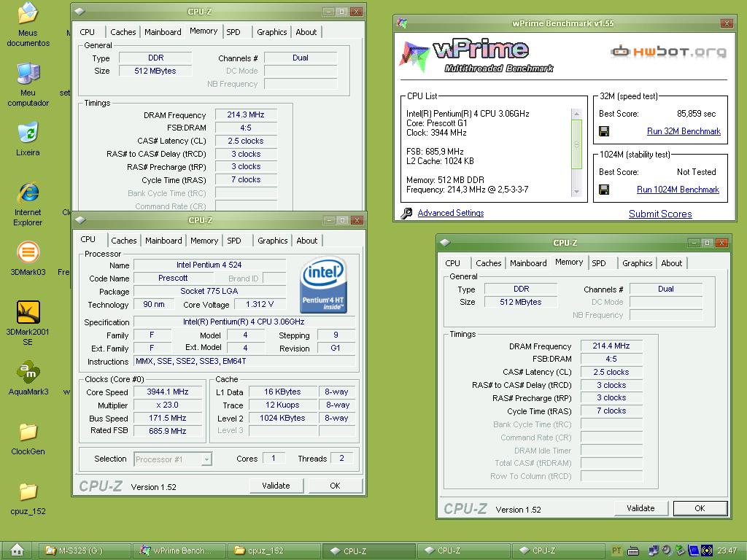Switch to Caches tab in top CPU-Z window

coord(123,32)
